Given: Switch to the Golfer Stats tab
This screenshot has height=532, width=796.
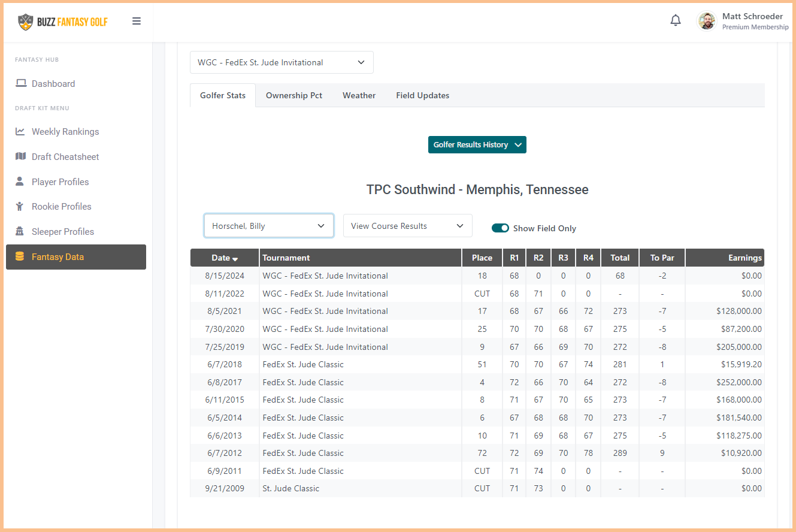Looking at the screenshot, I should (223, 95).
